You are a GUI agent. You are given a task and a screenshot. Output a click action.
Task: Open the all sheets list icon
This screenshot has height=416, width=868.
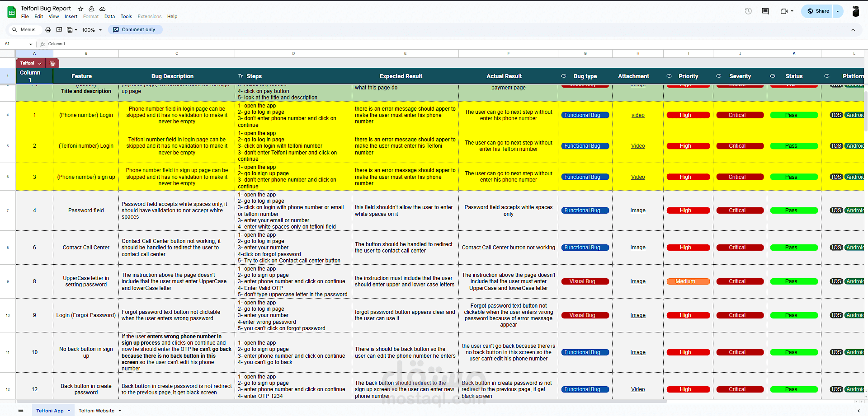[21, 411]
